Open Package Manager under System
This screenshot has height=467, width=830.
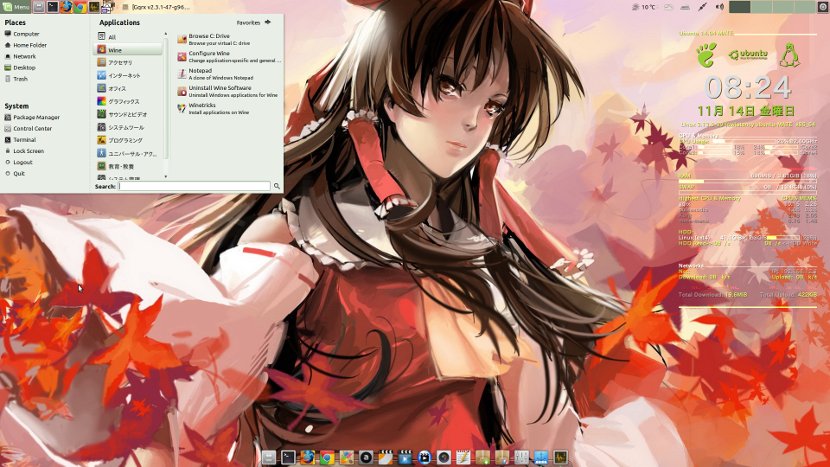click(32, 117)
